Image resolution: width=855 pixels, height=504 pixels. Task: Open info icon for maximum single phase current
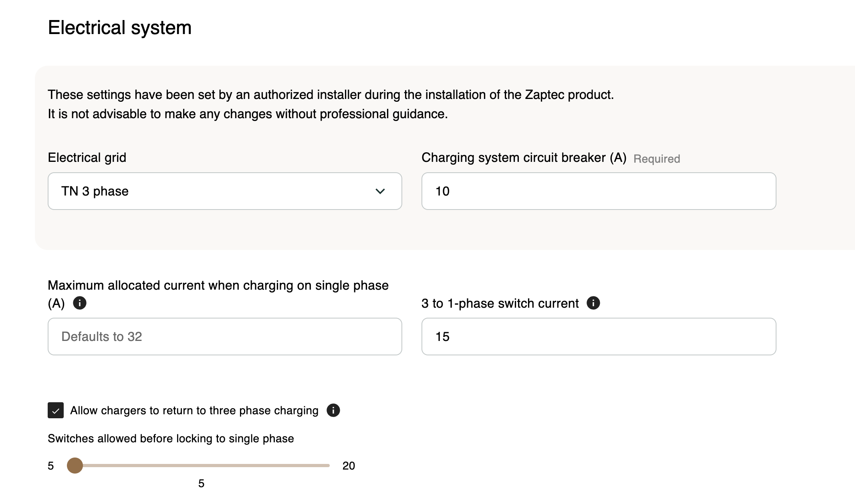point(80,303)
